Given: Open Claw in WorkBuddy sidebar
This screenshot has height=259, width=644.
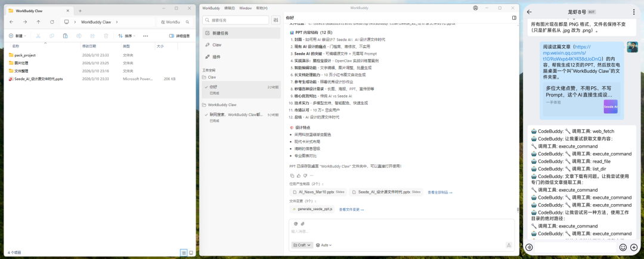Looking at the screenshot, I should click(241, 45).
